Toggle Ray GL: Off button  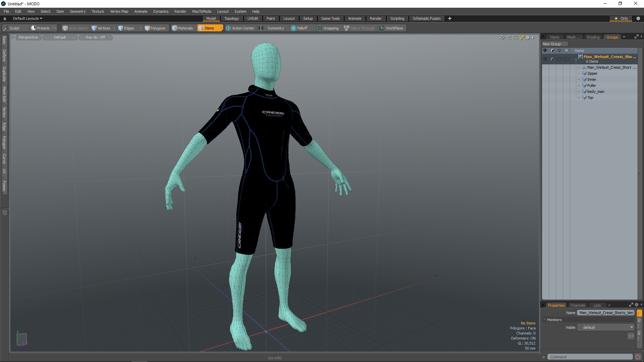(x=95, y=38)
